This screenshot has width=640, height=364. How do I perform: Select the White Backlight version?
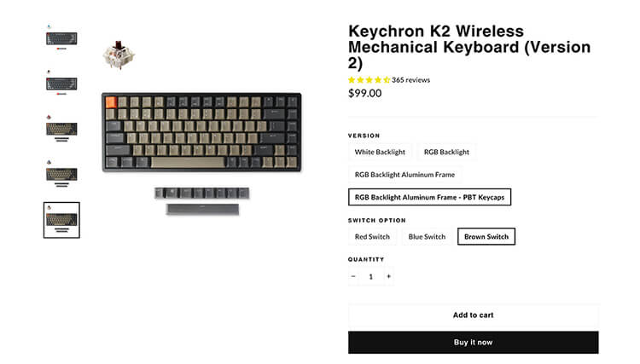380,152
